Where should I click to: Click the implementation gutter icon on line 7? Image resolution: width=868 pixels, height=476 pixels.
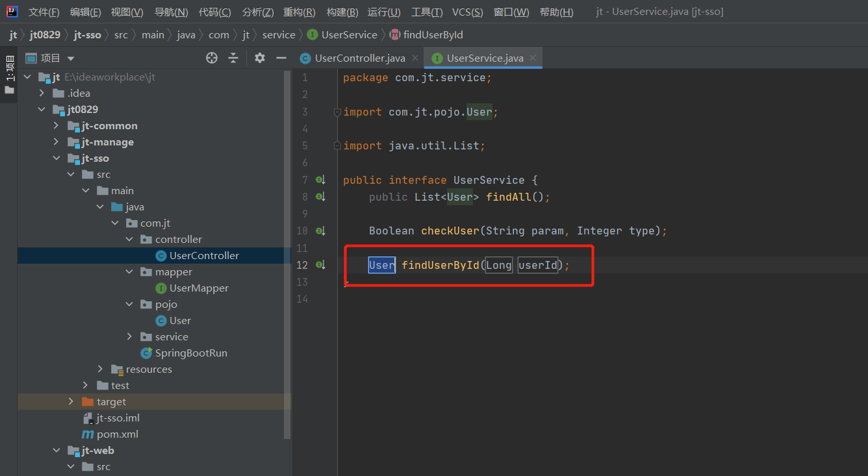[320, 180]
